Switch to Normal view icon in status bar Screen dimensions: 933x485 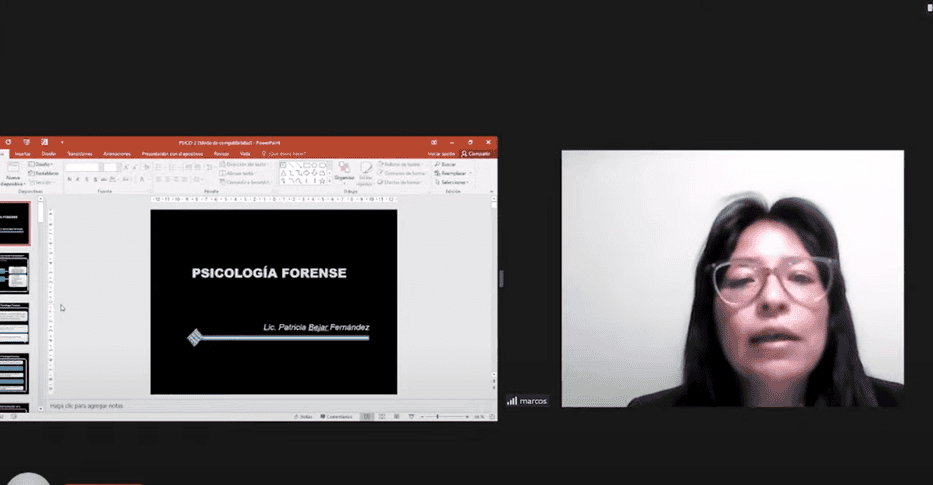(x=368, y=417)
